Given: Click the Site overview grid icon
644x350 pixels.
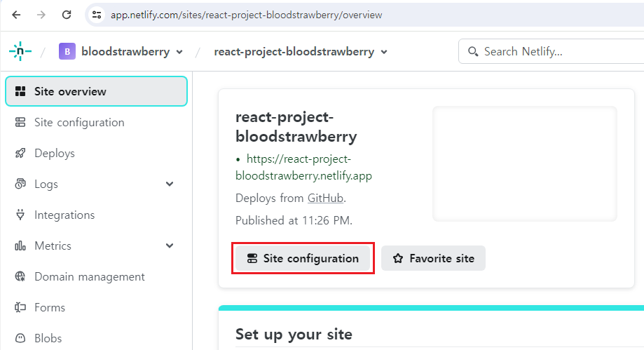Looking at the screenshot, I should (20, 91).
